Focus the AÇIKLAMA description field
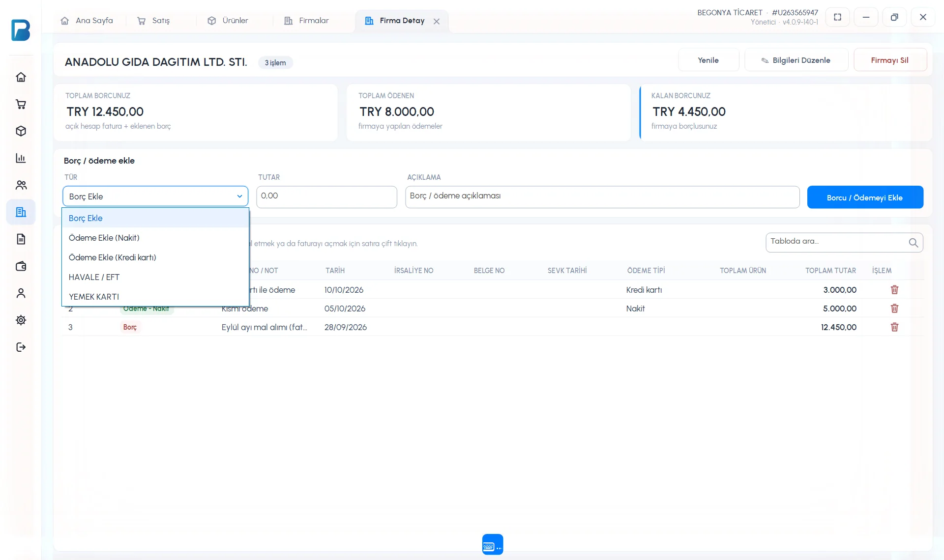The height and width of the screenshot is (560, 944). [602, 196]
